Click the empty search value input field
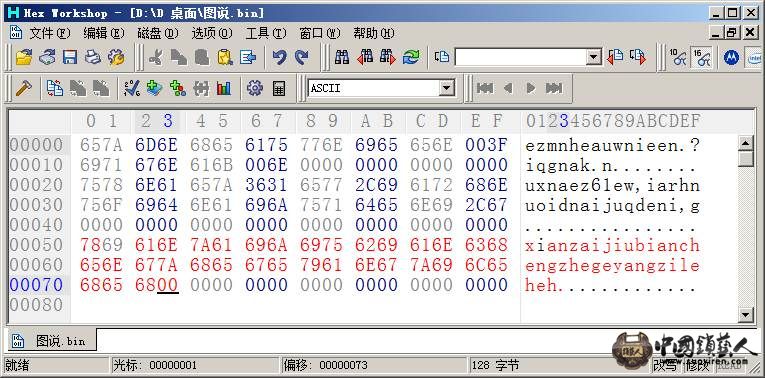 click(520, 57)
